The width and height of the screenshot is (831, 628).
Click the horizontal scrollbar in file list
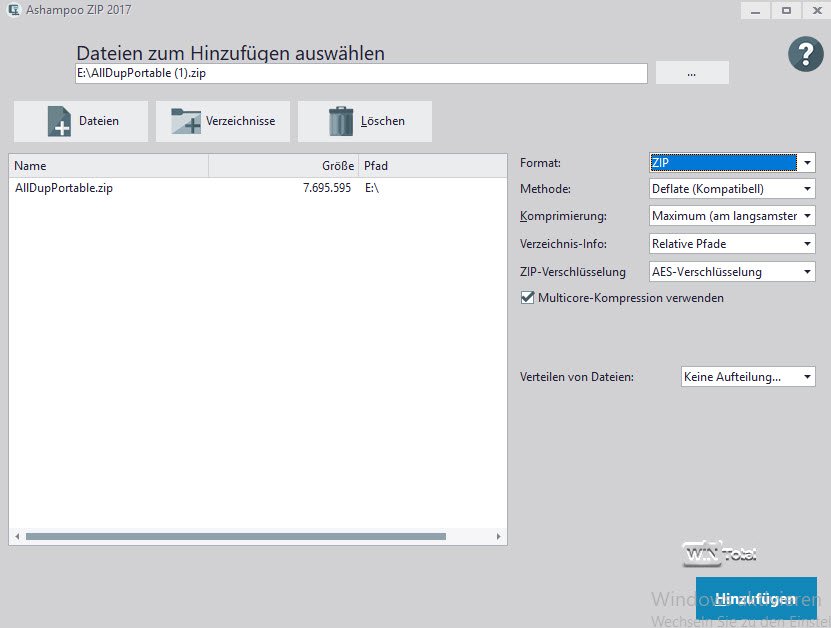(236, 537)
